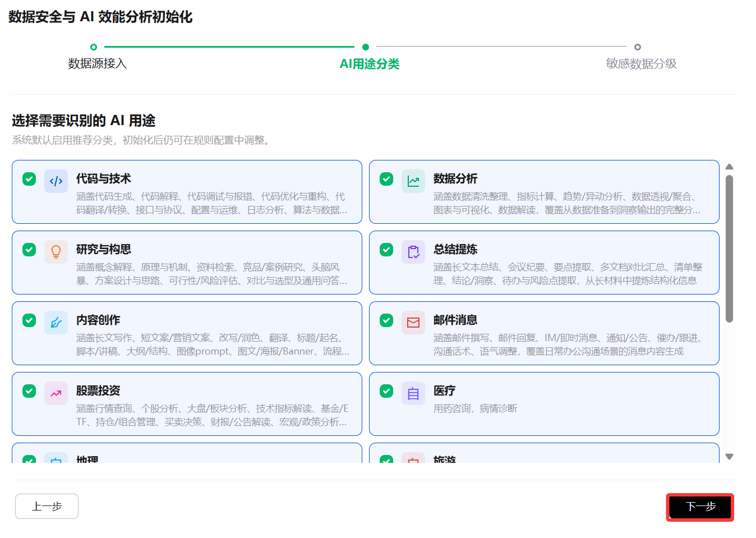
Task: Click the 代码与技术 code brackets icon
Action: pyautogui.click(x=56, y=181)
